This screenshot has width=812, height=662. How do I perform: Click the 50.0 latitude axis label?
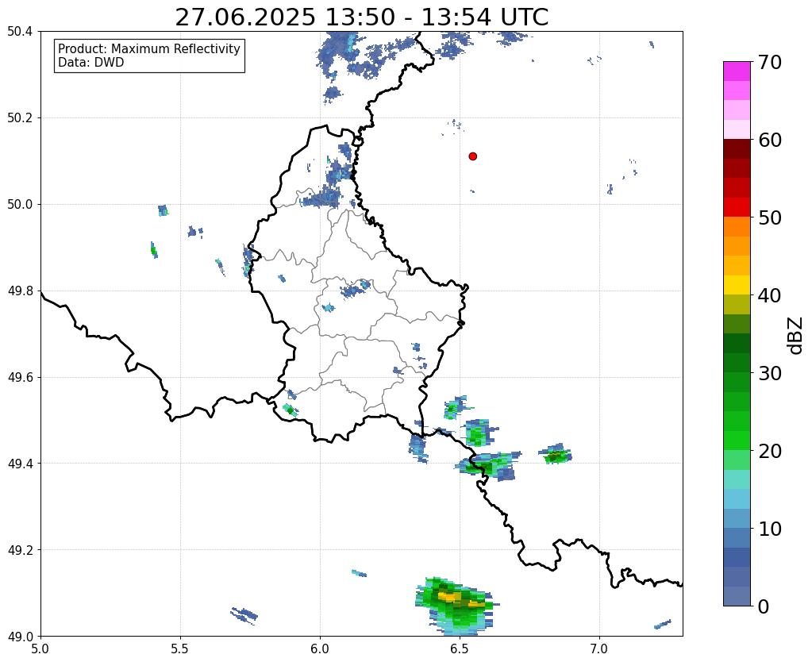20,204
